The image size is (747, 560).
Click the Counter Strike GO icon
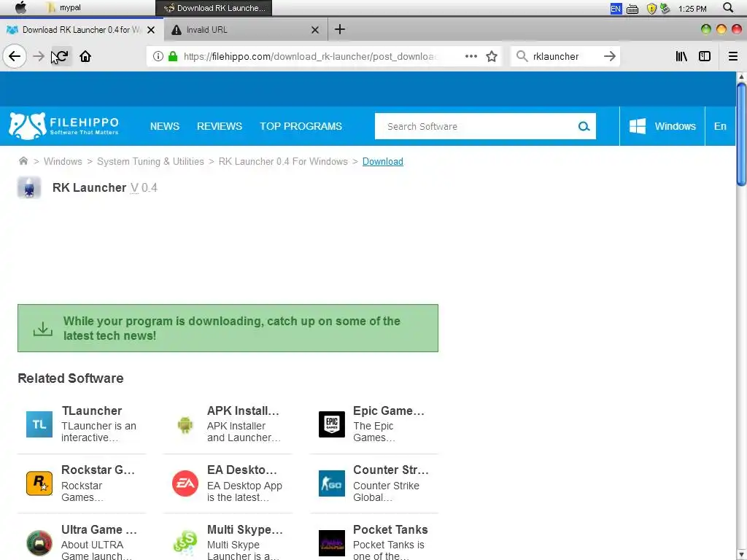coord(332,483)
